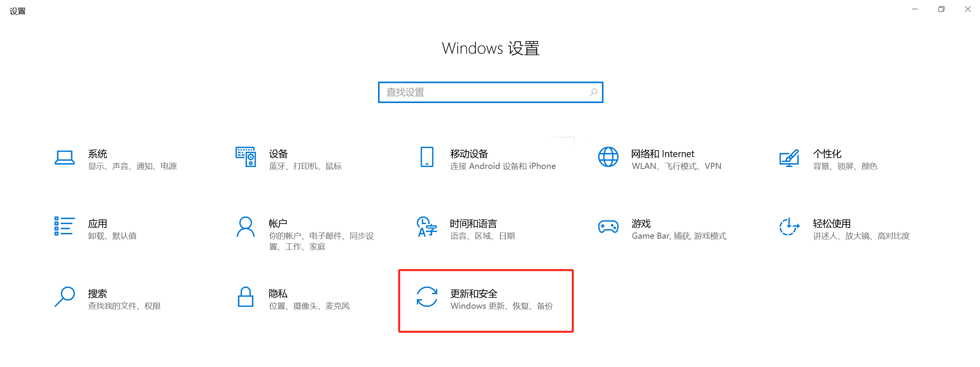
Task: Open the 系统 laptop icon
Action: click(x=64, y=157)
